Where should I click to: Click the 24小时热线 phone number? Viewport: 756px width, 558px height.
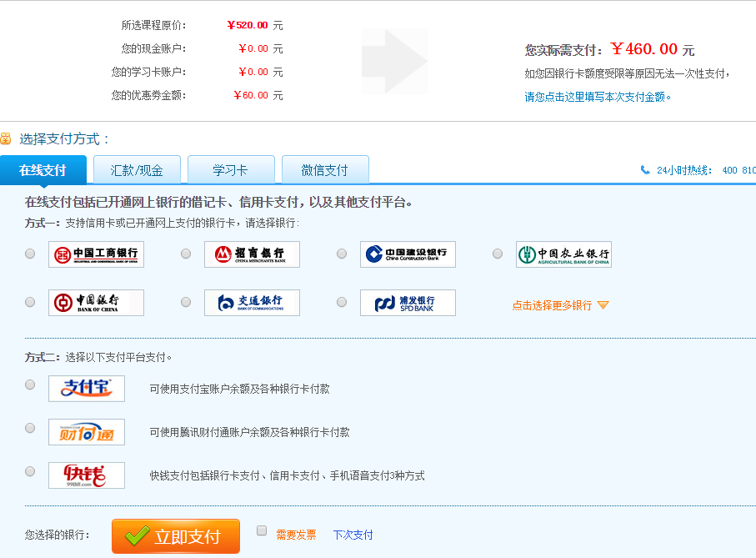tap(738, 170)
